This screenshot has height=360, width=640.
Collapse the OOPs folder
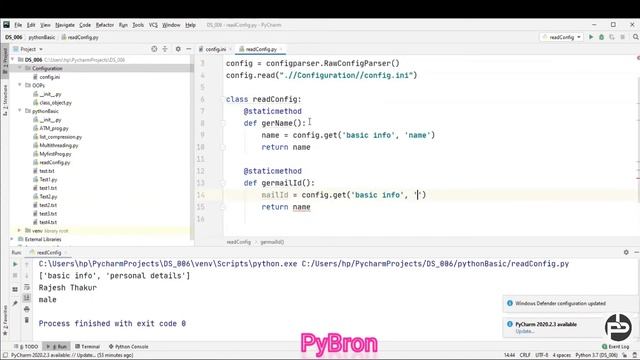[x=20, y=85]
